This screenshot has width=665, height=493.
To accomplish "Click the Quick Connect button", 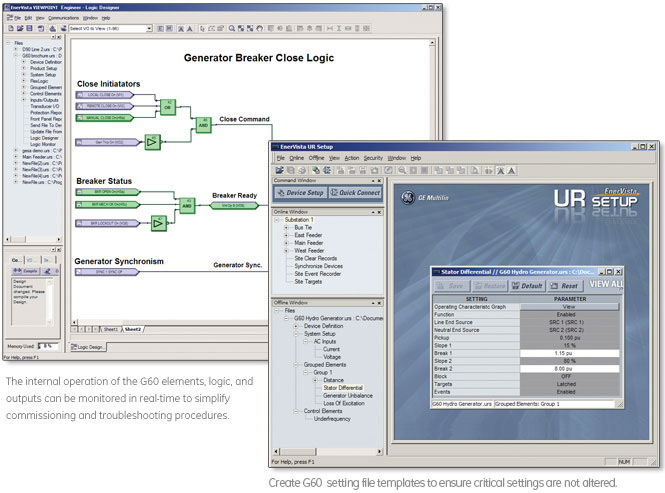I will 355,193.
